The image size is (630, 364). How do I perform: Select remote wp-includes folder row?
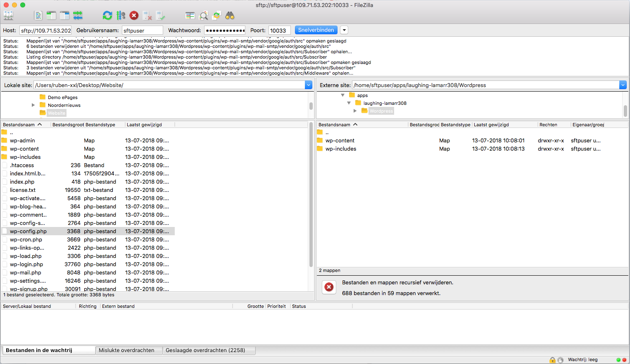[461, 149]
